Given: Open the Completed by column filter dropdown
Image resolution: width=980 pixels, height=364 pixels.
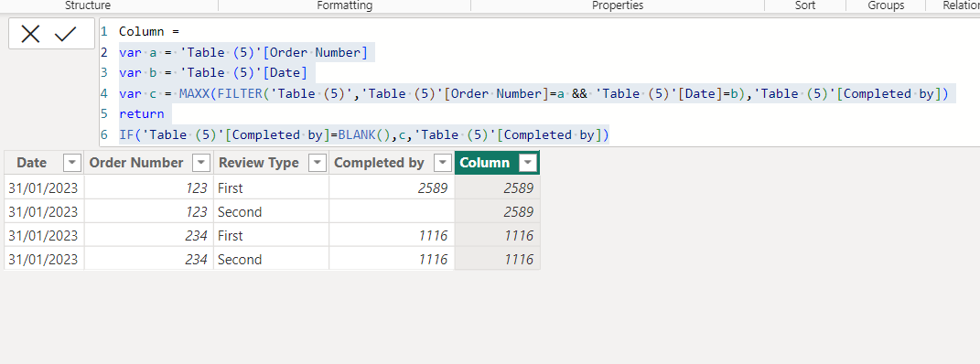Looking at the screenshot, I should click(443, 163).
